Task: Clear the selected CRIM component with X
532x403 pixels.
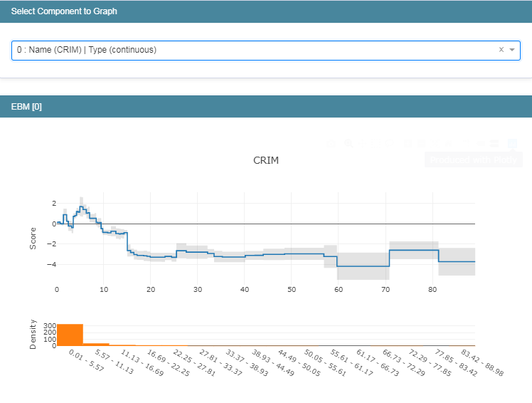Action: tap(501, 50)
